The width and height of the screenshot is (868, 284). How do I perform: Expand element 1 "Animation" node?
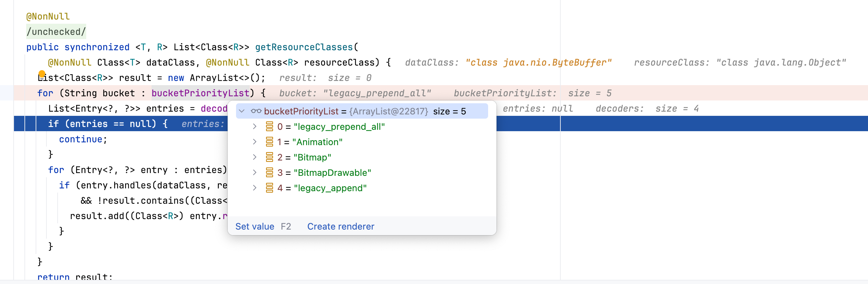pyautogui.click(x=255, y=142)
